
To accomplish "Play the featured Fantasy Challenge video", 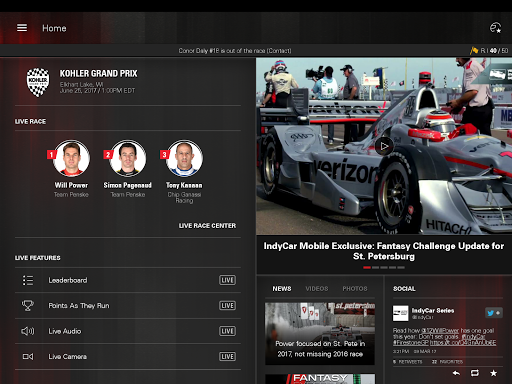I will (x=384, y=146).
